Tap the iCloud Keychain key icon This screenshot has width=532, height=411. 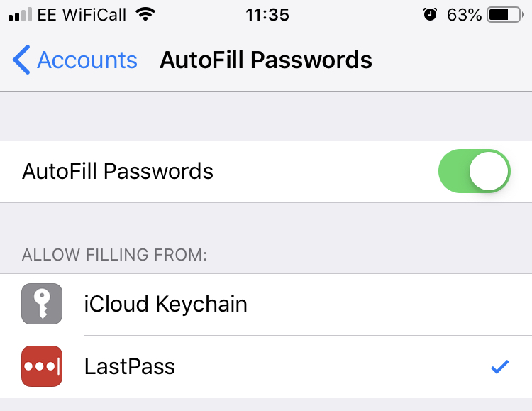(42, 304)
